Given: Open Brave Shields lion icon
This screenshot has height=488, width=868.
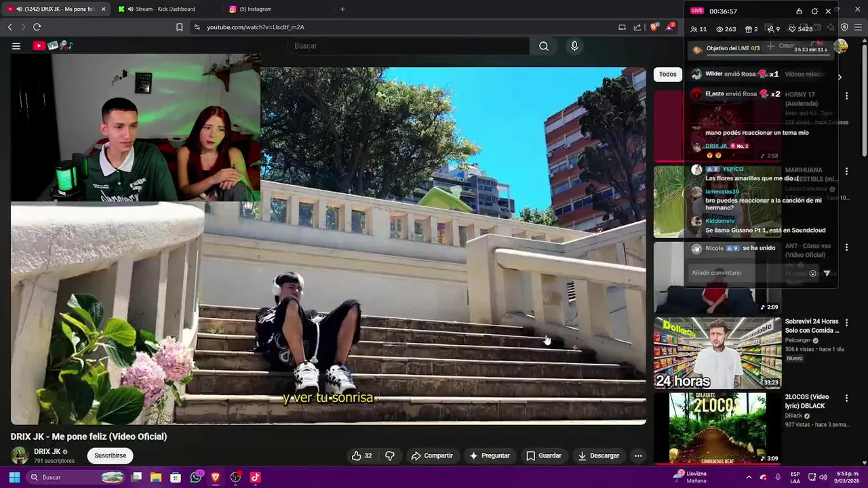Looking at the screenshot, I should click(654, 27).
